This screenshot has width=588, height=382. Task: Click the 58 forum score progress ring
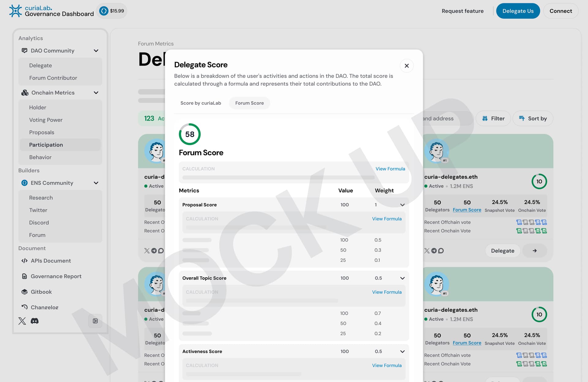[190, 134]
